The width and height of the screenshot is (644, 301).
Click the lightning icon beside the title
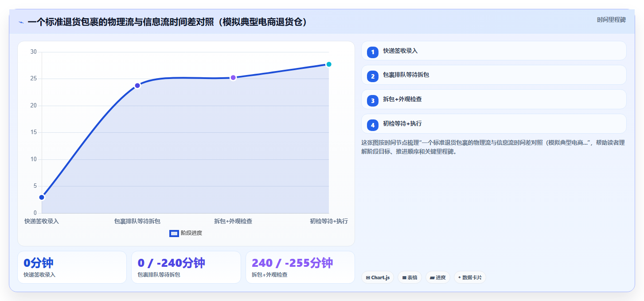[21, 22]
